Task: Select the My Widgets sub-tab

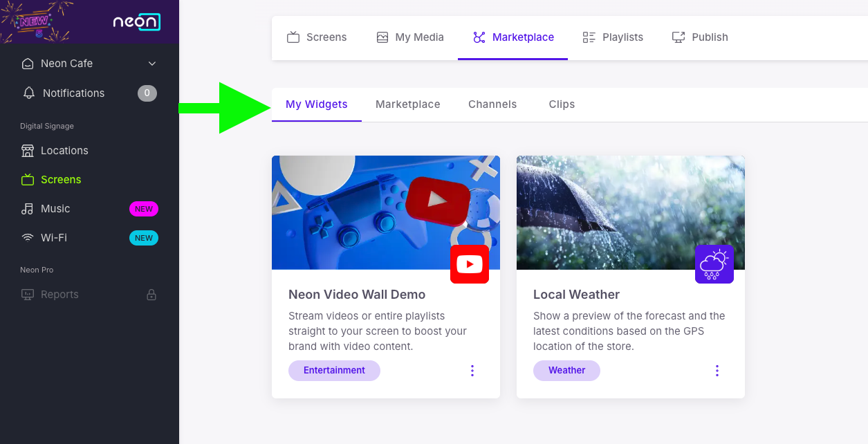Action: (x=317, y=104)
